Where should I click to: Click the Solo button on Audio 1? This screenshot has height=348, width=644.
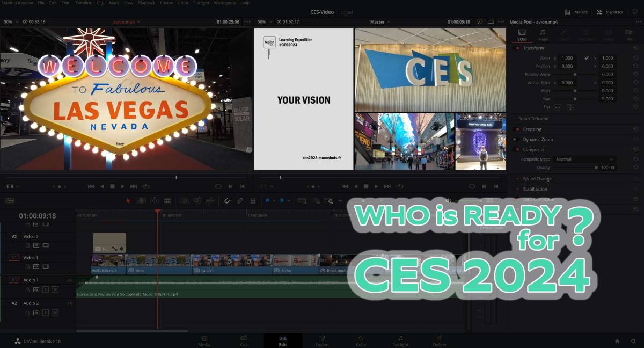(x=46, y=289)
